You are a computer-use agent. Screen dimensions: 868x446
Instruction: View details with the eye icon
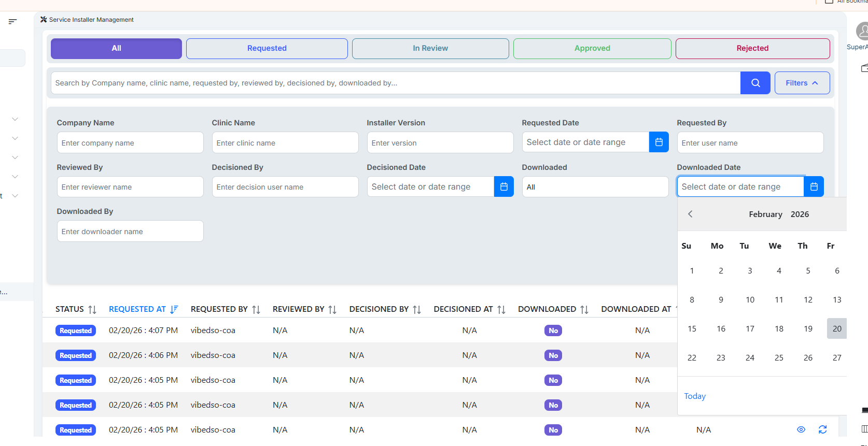click(x=801, y=429)
